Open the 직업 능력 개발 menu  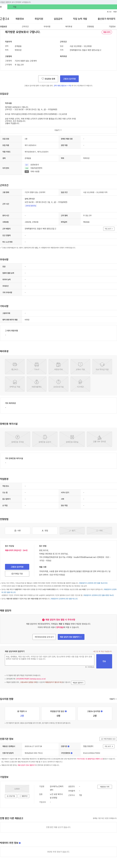click(x=80, y=19)
